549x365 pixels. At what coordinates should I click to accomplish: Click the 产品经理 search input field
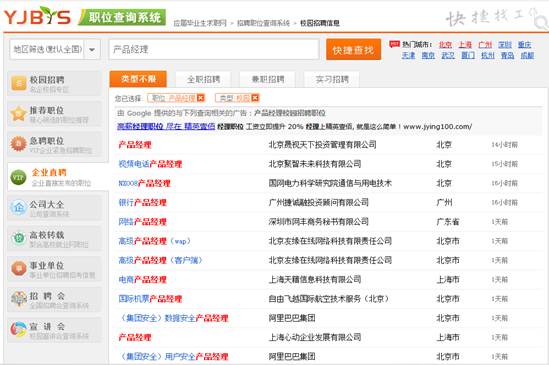[214, 49]
